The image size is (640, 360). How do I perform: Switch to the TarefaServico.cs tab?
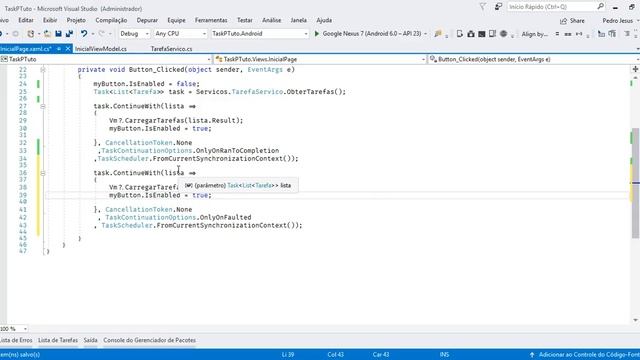pyautogui.click(x=171, y=49)
